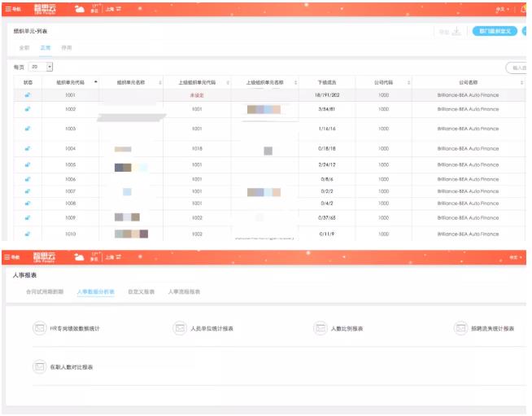Image resolution: width=532 pixels, height=416 pixels.
Task: Open notification bell in top header
Action: [x=524, y=9]
